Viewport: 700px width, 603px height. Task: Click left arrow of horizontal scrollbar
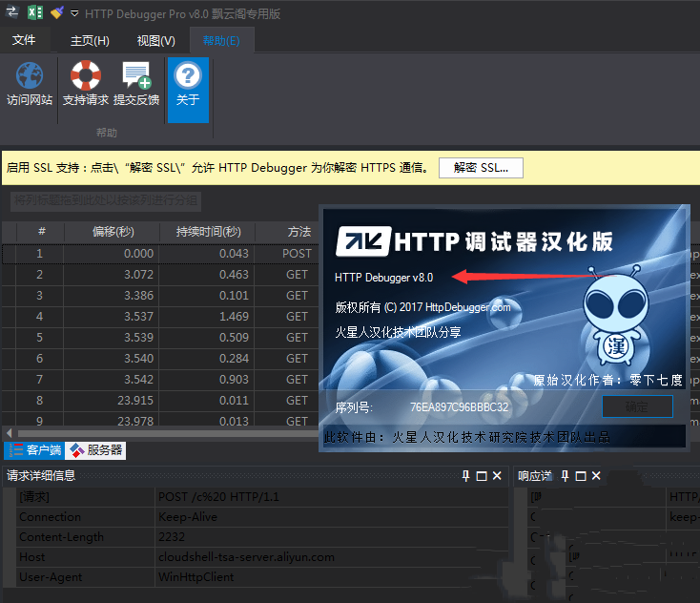pyautogui.click(x=9, y=432)
